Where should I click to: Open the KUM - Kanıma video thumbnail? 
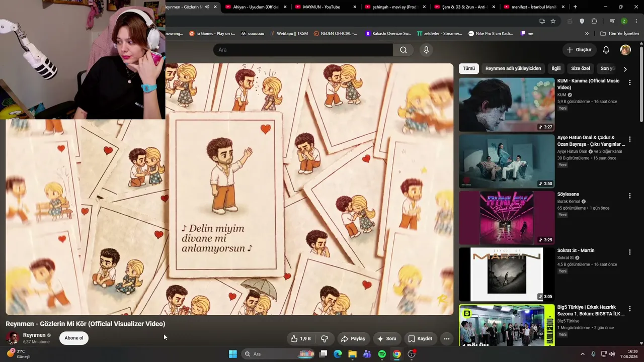coord(507,105)
